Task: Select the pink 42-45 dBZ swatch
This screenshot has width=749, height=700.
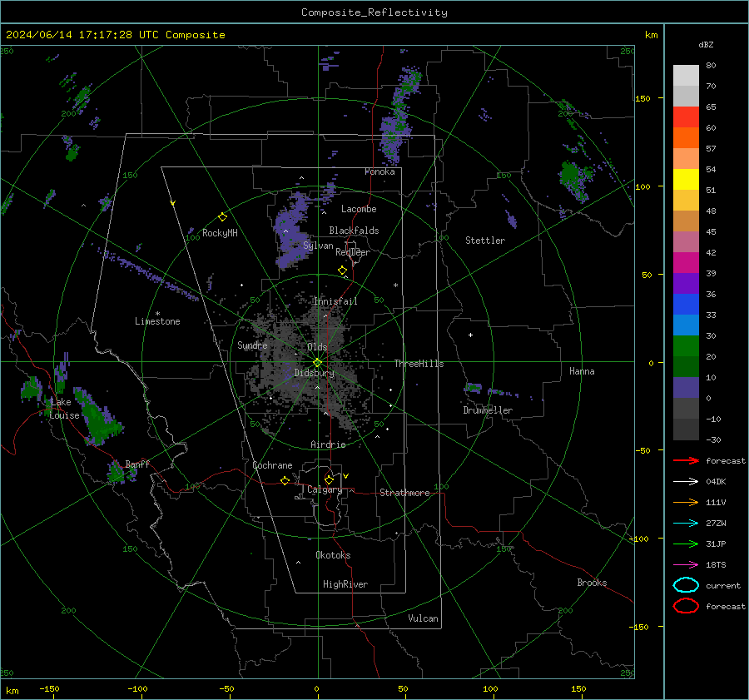Action: click(686, 242)
